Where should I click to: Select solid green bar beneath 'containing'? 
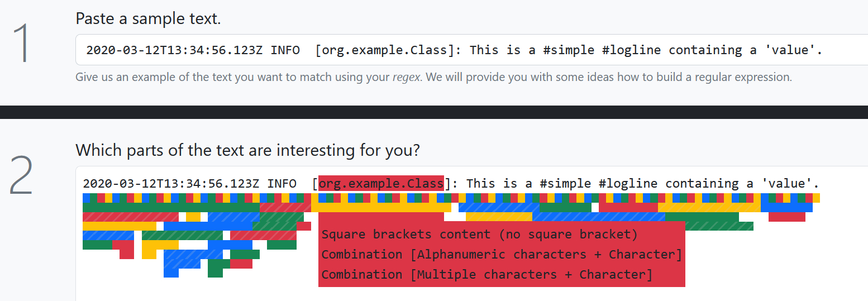702,217
